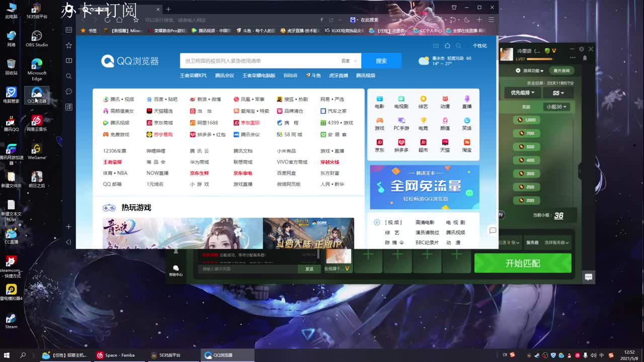Open the 12306车票 link
The height and width of the screenshot is (362, 644).
coord(115,151)
